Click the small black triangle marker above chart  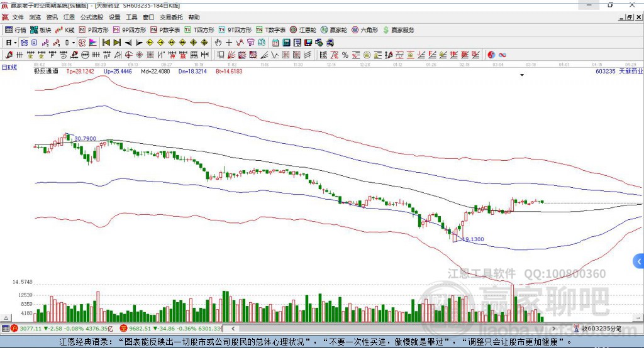tap(522, 75)
